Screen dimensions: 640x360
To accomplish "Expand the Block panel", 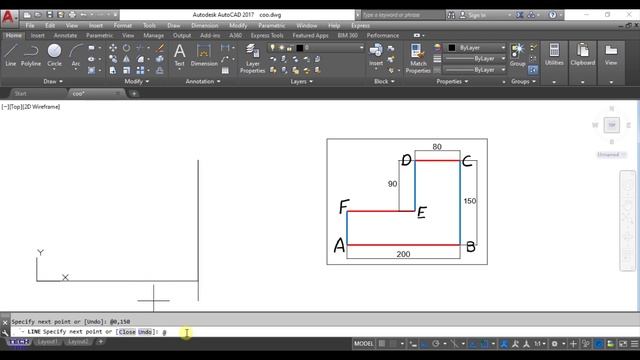I will click(384, 81).
